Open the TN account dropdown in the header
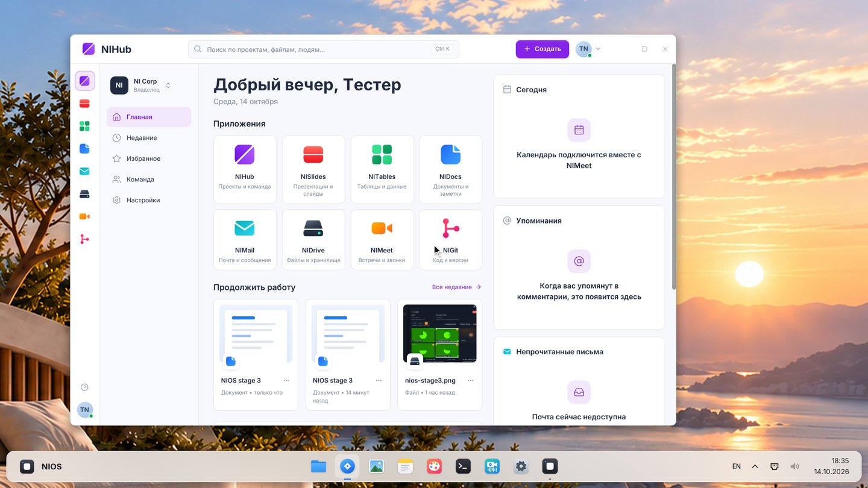This screenshot has height=488, width=868. pos(588,49)
